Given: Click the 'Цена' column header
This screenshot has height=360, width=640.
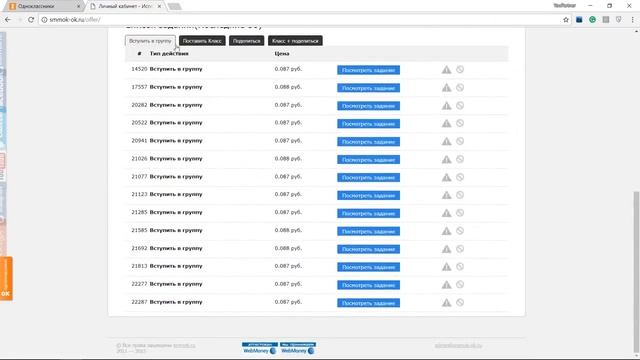Looking at the screenshot, I should pyautogui.click(x=282, y=53).
